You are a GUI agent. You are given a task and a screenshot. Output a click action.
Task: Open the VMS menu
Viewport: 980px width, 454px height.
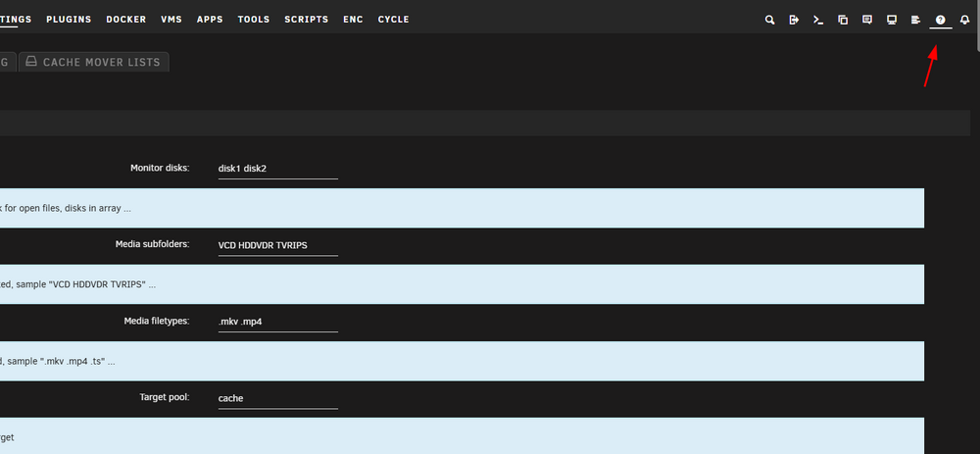(x=171, y=20)
